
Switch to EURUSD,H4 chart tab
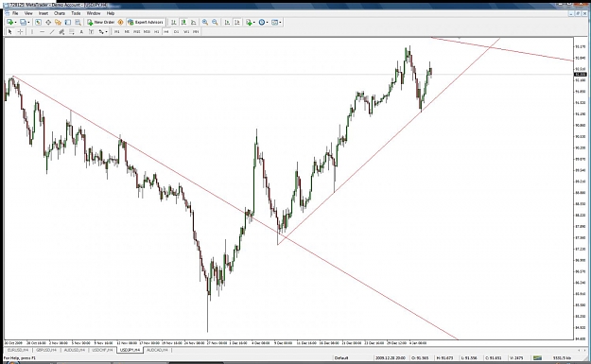tap(18, 350)
